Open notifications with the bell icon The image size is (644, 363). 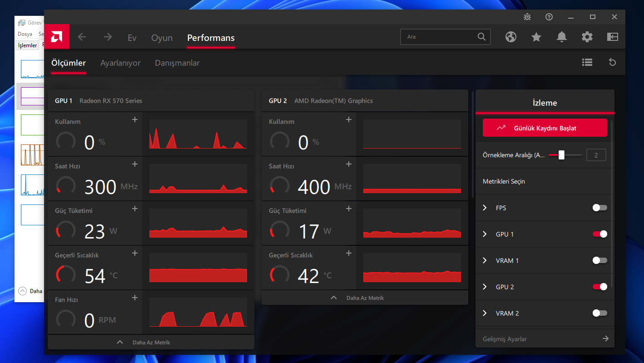coord(562,37)
